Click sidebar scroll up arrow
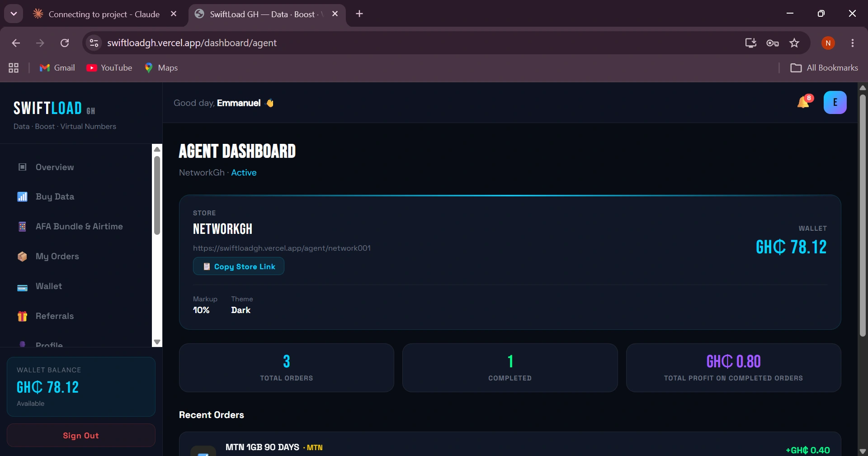Screen dimensions: 868x456 [157, 149]
